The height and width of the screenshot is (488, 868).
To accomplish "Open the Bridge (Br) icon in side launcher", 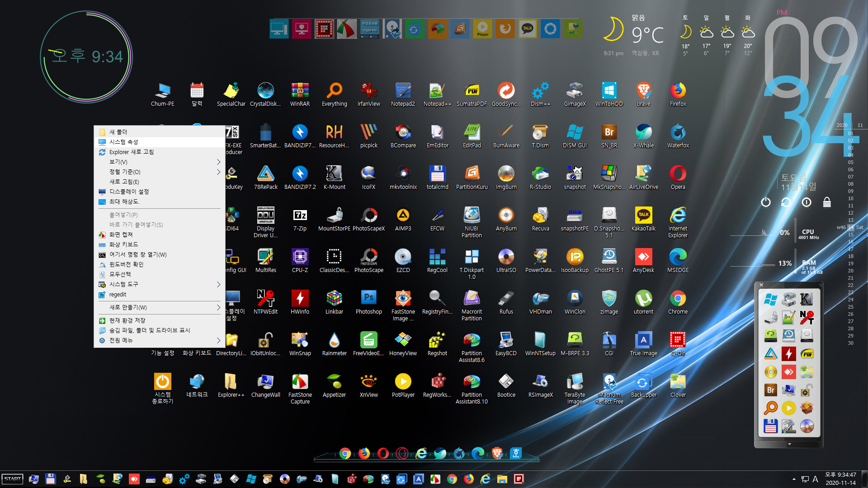I will coord(771,390).
